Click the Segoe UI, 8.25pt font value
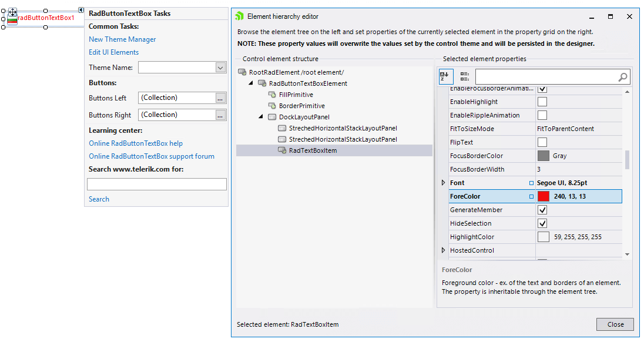The height and width of the screenshot is (342, 644). click(562, 183)
